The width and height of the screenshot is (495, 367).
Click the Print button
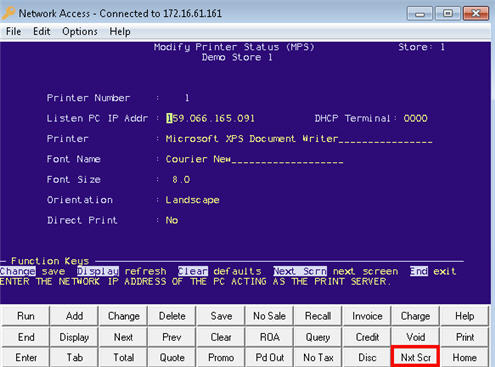click(x=464, y=337)
